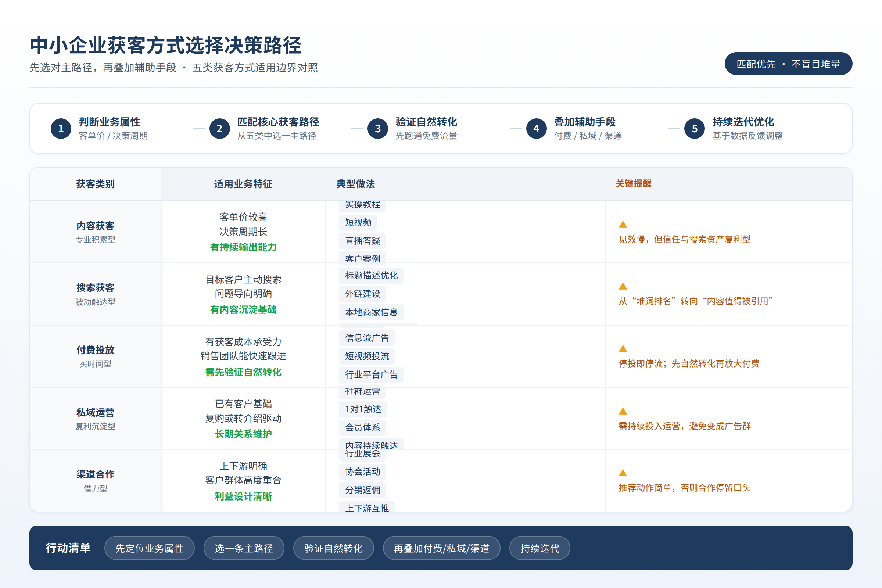The height and width of the screenshot is (588, 882).
Task: Click the 适用业务特征 column header
Action: 243,184
